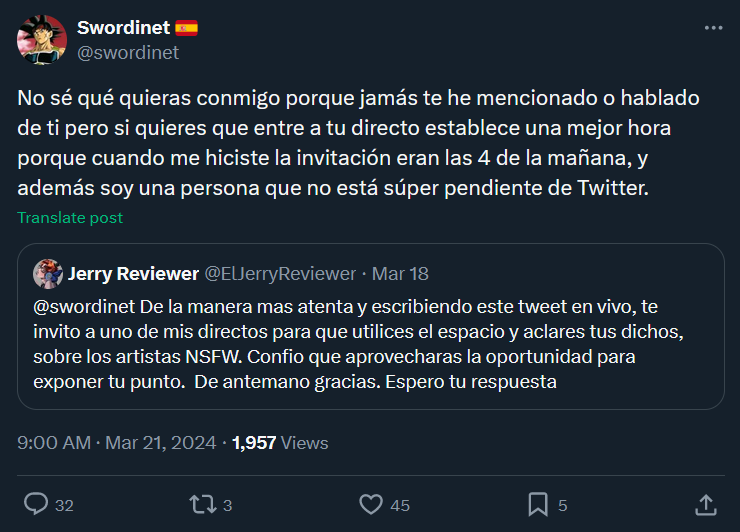Open Jerry Reviewer's profile name

click(132, 273)
